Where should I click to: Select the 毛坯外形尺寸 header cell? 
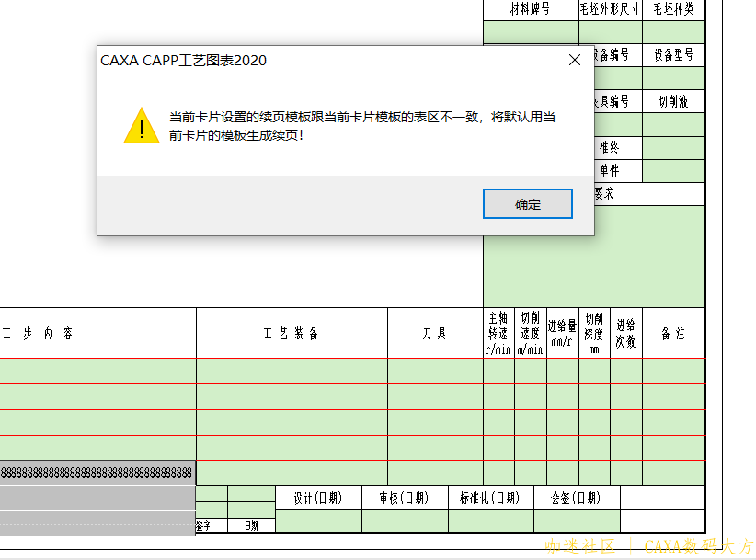[x=610, y=10]
